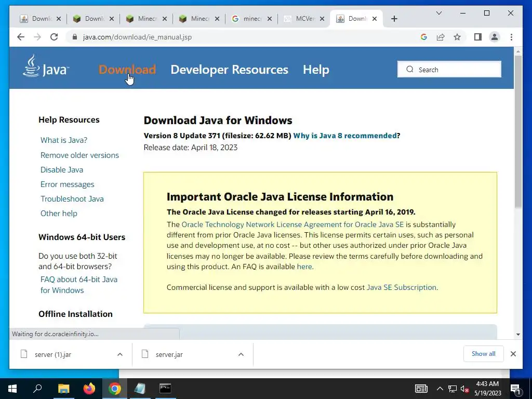
Task: Close the Google minecr tab
Action: [270, 19]
